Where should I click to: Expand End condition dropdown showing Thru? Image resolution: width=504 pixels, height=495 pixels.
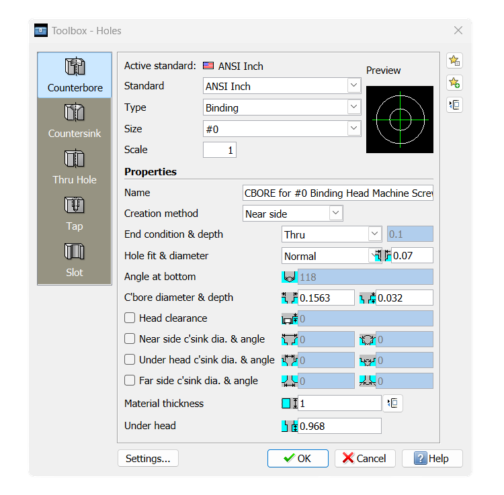332,234
